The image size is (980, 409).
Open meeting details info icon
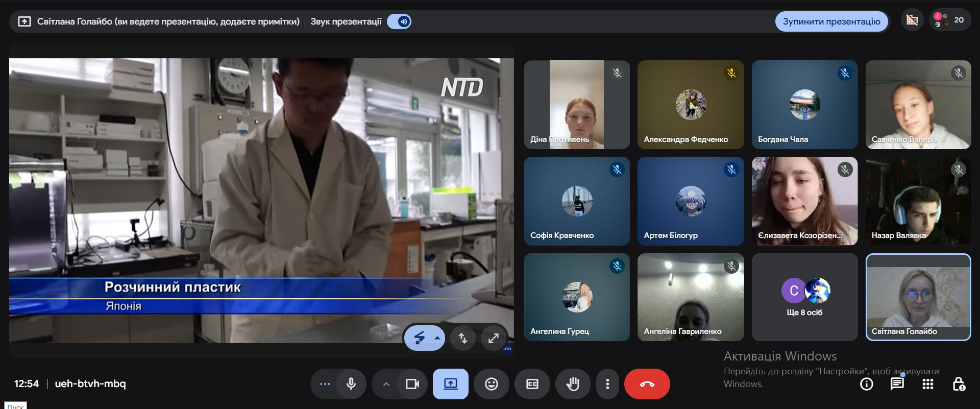866,384
